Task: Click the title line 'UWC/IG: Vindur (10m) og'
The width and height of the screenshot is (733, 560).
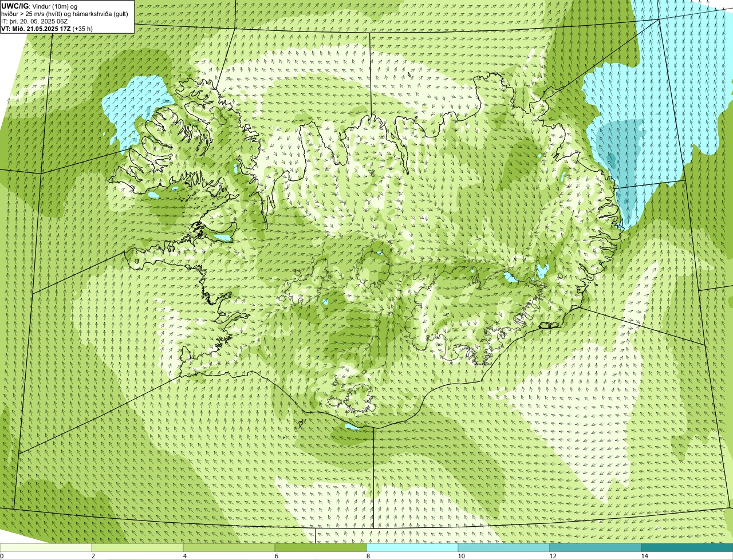Action: tap(39, 6)
